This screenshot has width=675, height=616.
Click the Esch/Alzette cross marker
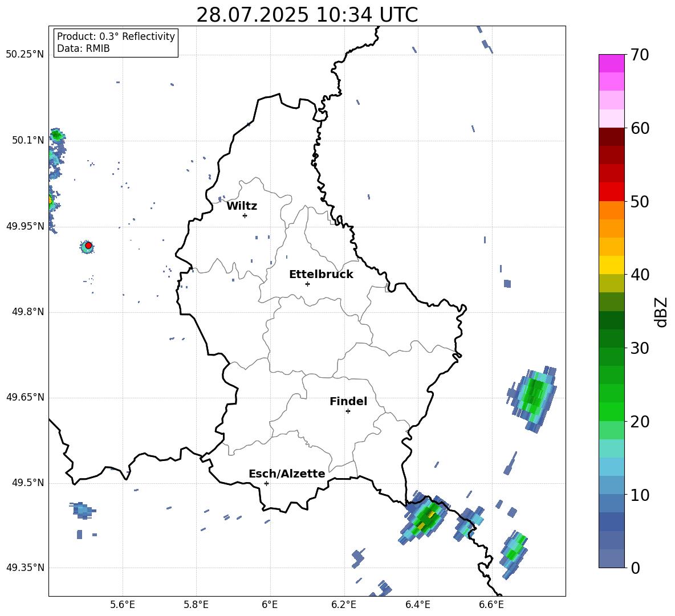tap(266, 483)
